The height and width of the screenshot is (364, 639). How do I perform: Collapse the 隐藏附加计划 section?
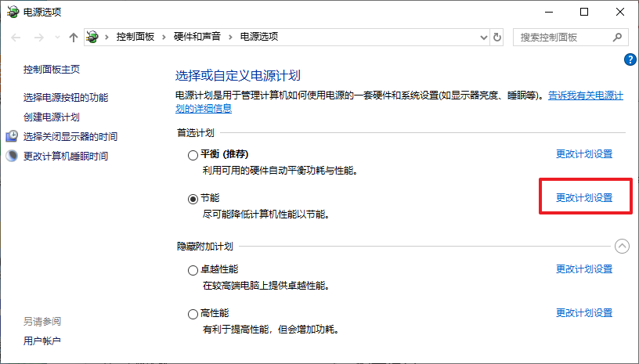[622, 246]
